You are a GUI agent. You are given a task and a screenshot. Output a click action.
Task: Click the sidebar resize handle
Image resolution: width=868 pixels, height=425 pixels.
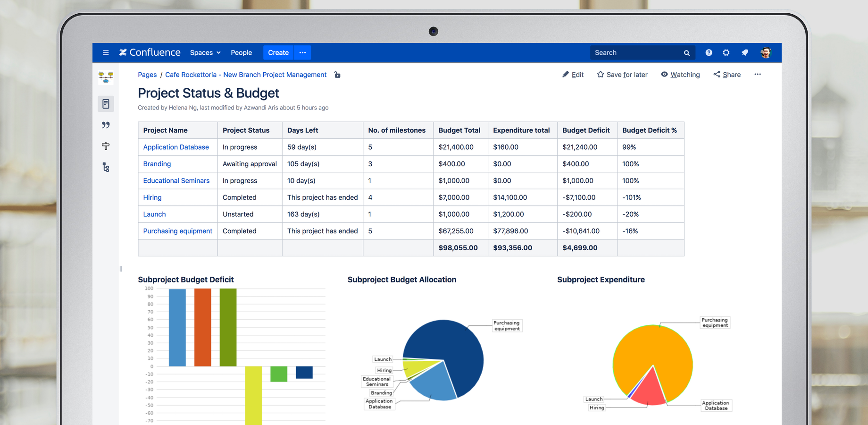(121, 269)
